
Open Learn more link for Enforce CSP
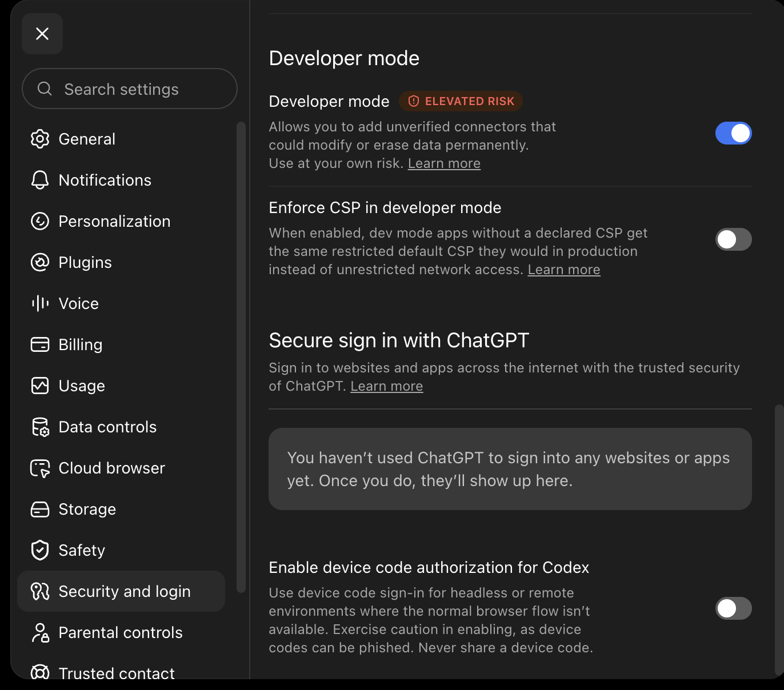pos(564,270)
